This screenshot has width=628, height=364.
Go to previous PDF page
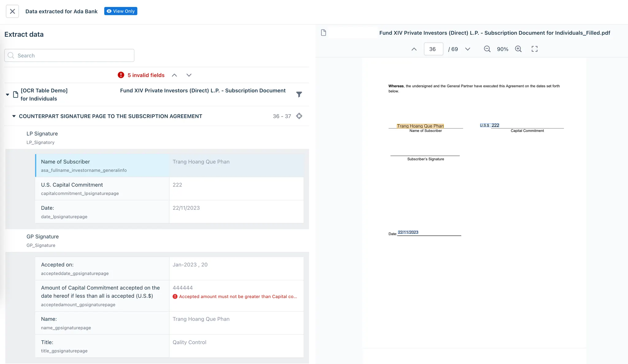click(x=414, y=49)
